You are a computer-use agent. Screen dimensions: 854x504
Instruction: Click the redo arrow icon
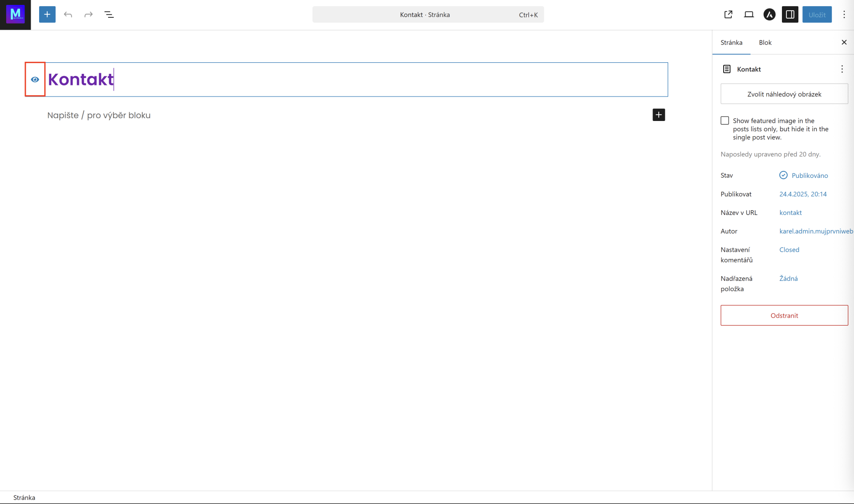point(89,15)
